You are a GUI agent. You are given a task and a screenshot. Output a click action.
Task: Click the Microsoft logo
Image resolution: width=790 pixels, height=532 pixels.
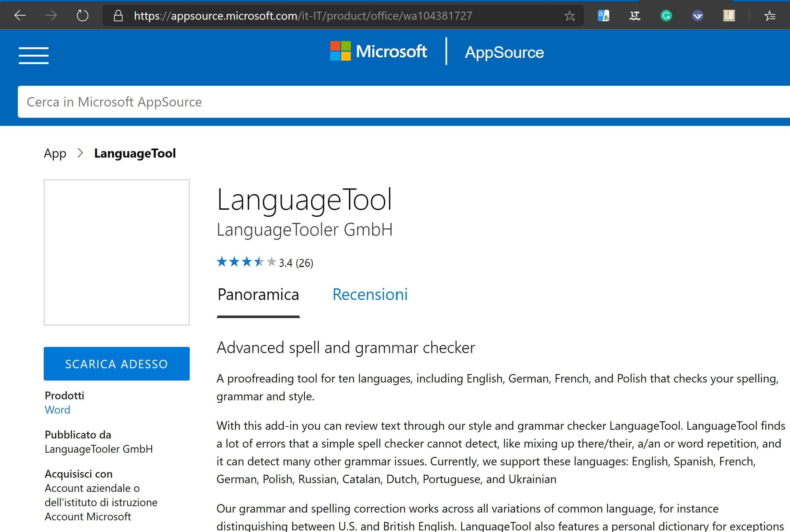click(378, 51)
